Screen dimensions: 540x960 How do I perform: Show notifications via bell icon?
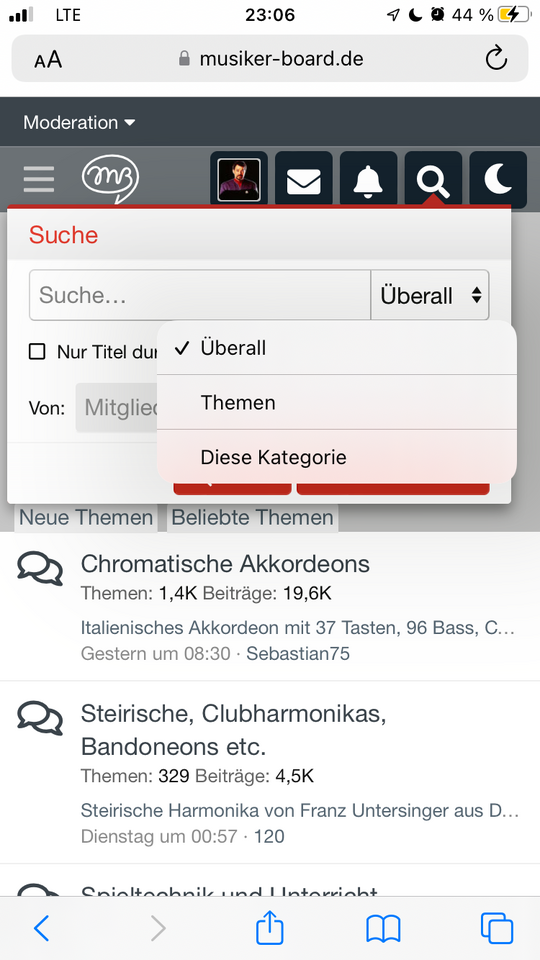point(369,179)
